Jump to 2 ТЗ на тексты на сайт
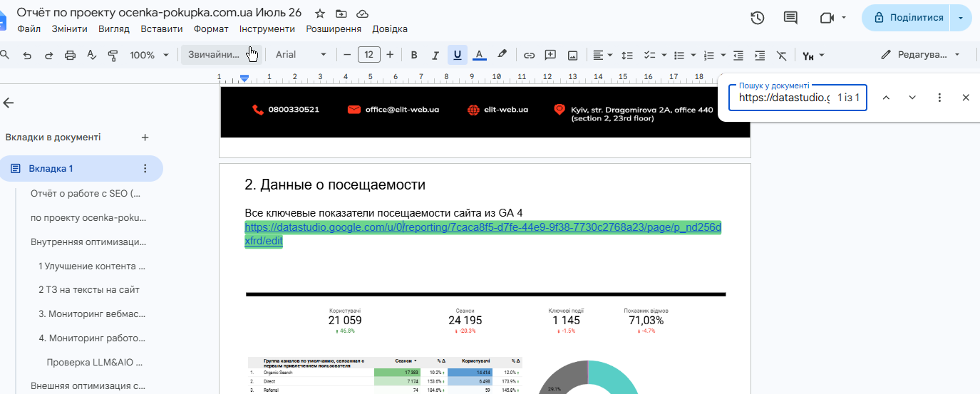Viewport: 980px width, 394px height. coord(89,290)
